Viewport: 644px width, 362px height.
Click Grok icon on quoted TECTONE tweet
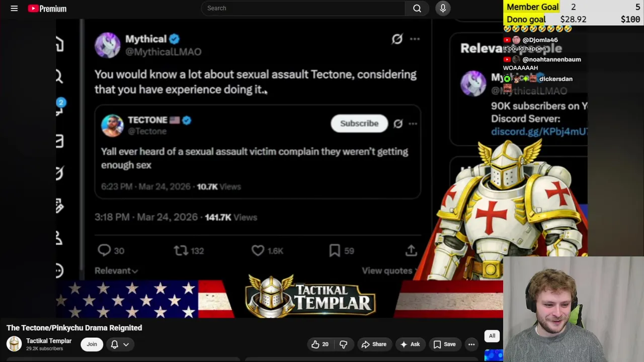tap(398, 123)
